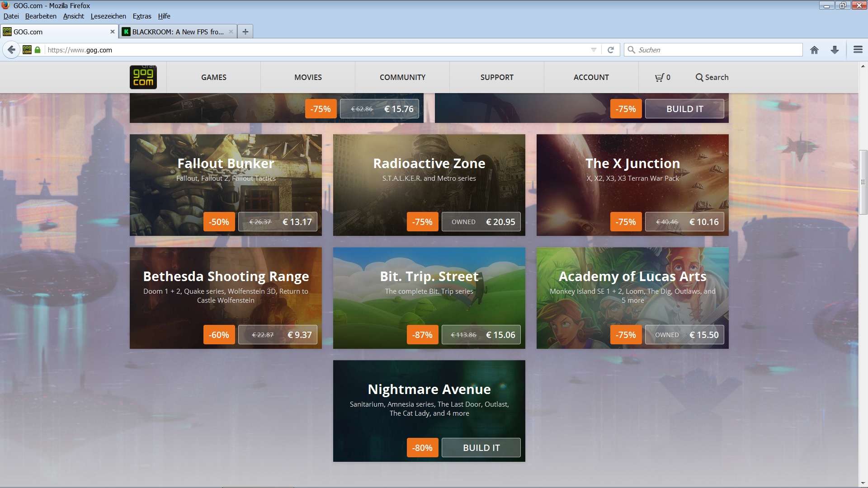Expand the URL bar history dropdown arrow

click(x=594, y=50)
